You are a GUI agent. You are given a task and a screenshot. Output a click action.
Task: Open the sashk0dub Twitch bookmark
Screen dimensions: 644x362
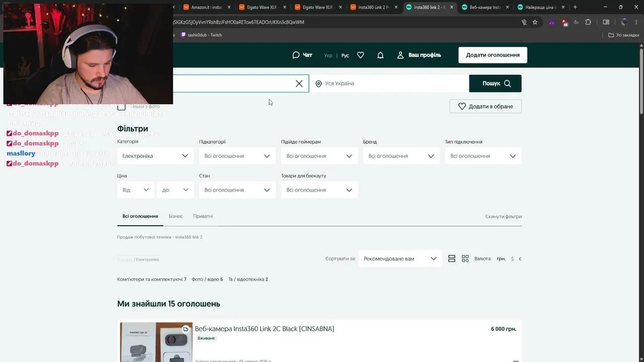coord(201,35)
